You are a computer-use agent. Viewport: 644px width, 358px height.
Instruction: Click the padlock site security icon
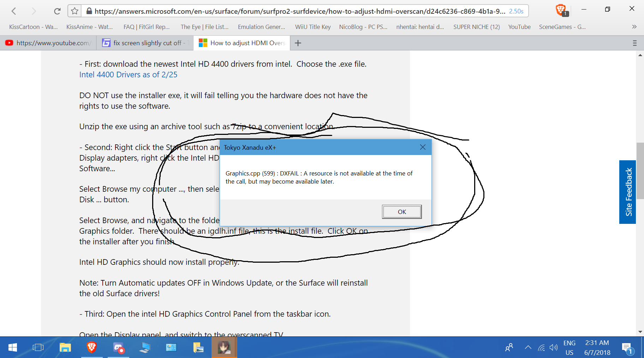89,11
